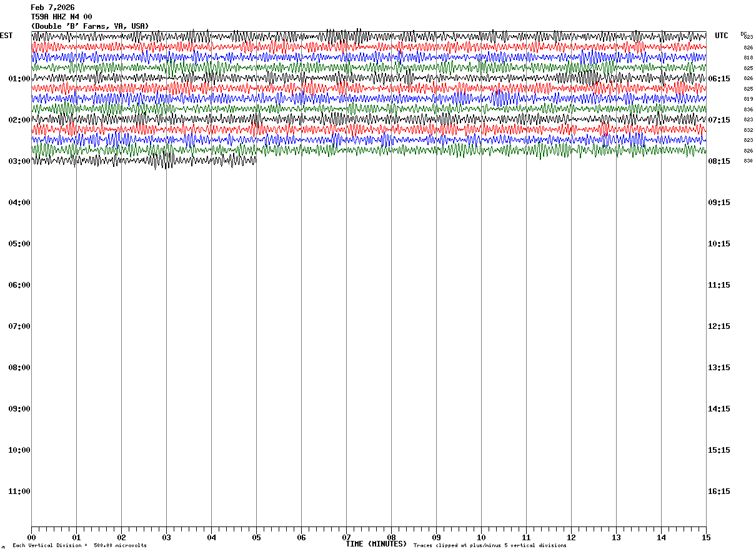Click the 'EST' axis header
This screenshot has width=756, height=554.
[6, 36]
